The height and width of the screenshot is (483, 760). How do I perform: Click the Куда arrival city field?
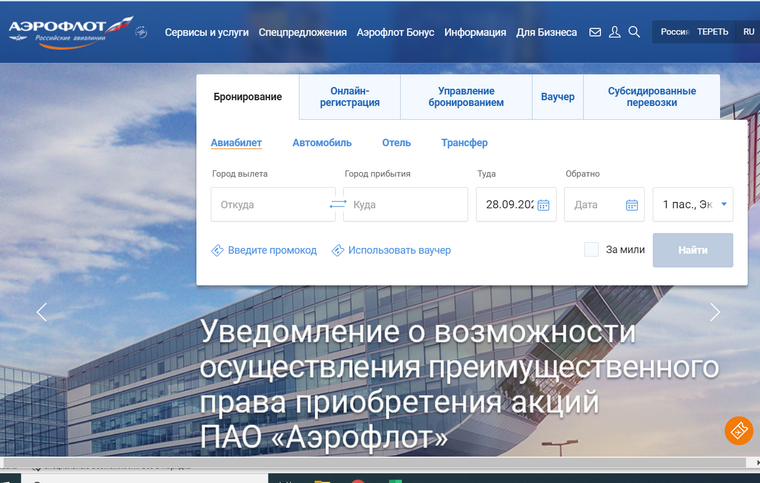pyautogui.click(x=405, y=204)
